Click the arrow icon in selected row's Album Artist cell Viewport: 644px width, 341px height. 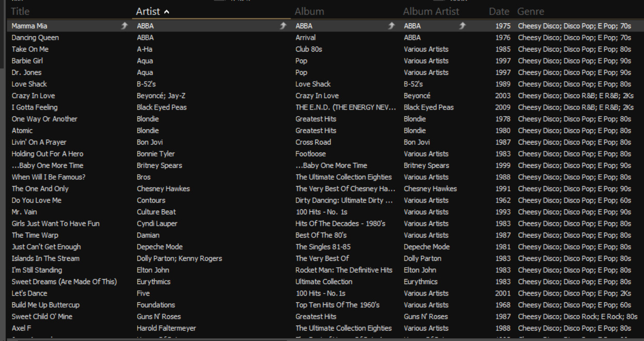tap(462, 26)
